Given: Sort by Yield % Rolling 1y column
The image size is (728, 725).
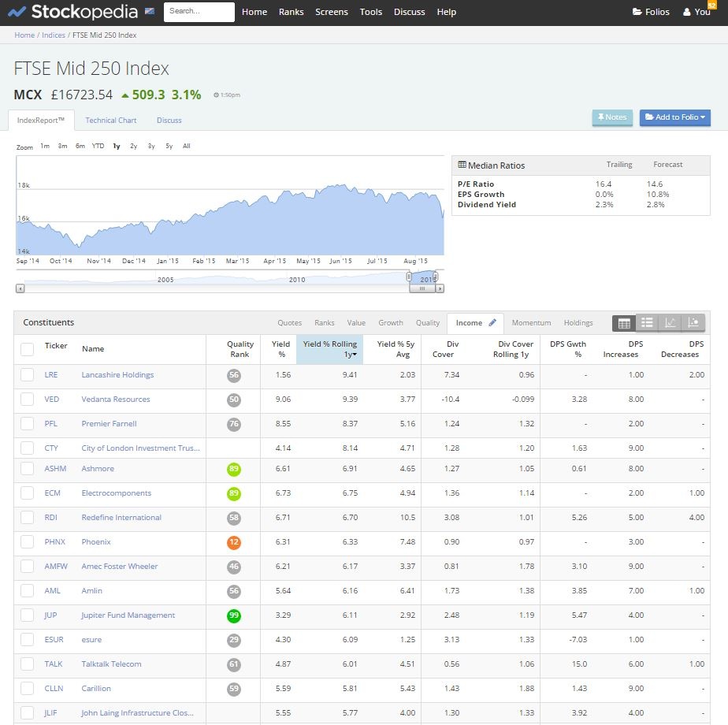Looking at the screenshot, I should (x=329, y=349).
